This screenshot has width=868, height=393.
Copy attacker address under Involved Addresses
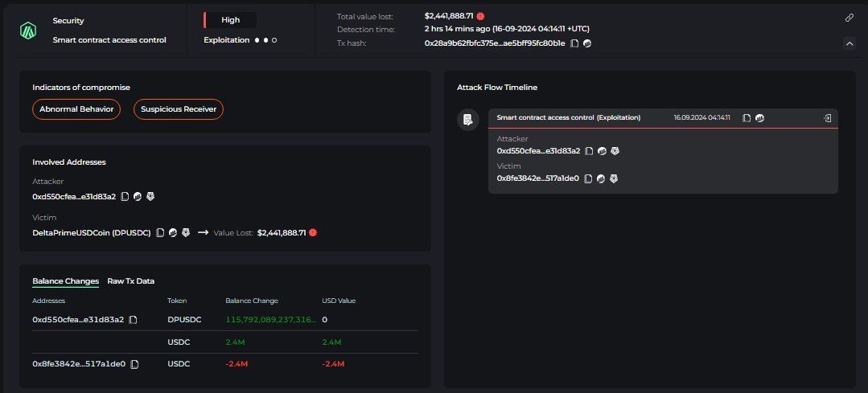(x=125, y=196)
